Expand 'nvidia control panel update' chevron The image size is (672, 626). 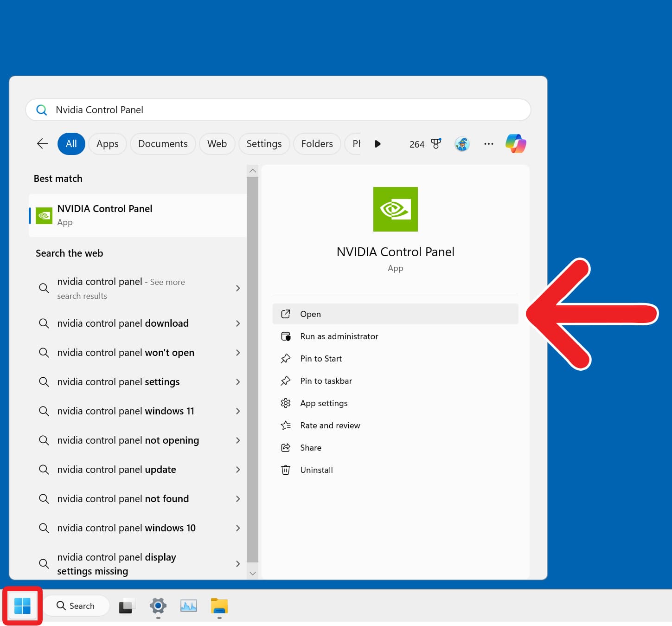click(x=238, y=470)
